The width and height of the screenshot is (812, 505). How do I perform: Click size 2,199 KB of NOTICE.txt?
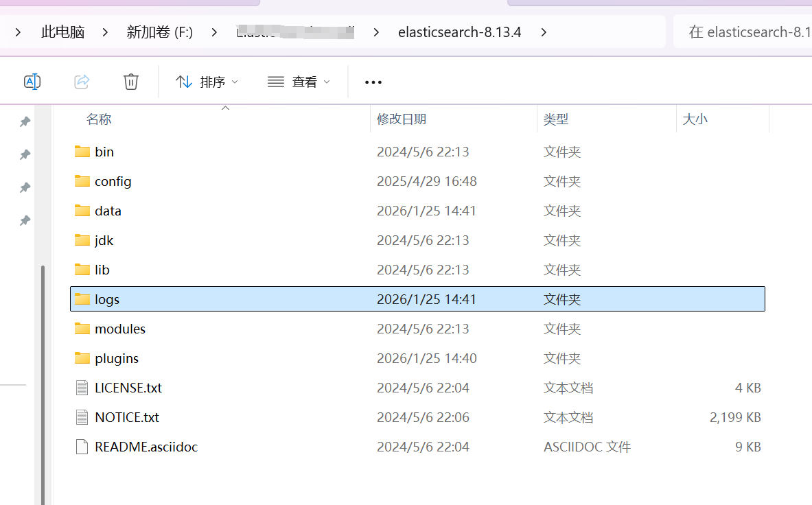tap(735, 417)
